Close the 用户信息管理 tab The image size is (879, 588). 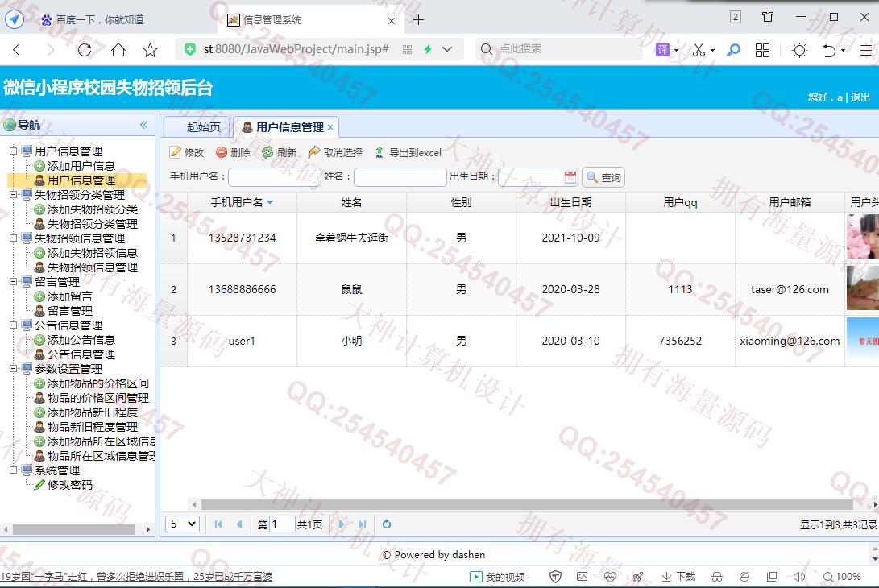(x=330, y=127)
